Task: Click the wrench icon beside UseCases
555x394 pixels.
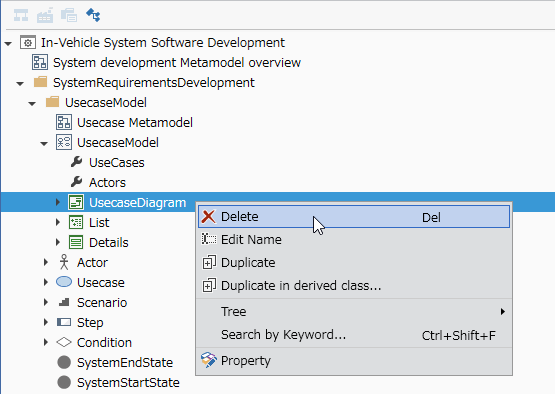Action: [x=76, y=162]
